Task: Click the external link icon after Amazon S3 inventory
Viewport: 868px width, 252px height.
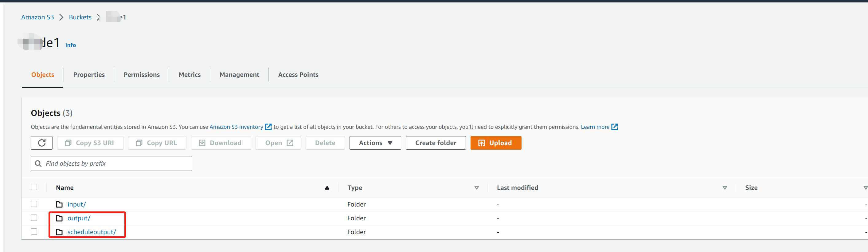Action: pyautogui.click(x=268, y=127)
